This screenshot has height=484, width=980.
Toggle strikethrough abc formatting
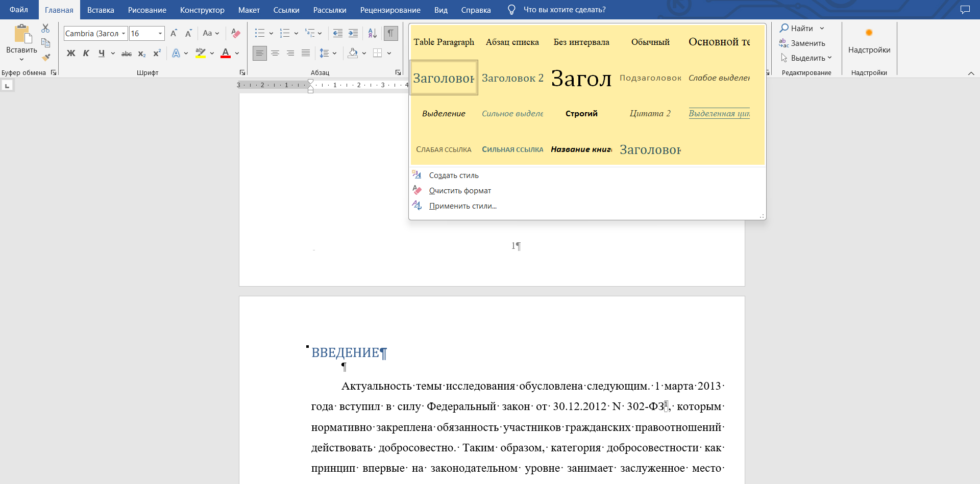point(127,54)
